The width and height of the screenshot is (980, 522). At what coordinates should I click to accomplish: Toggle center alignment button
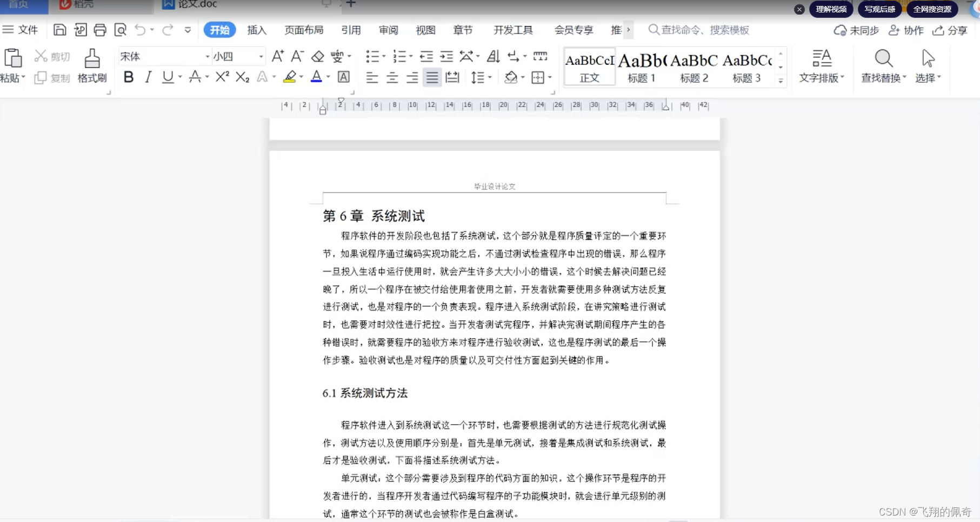[392, 77]
